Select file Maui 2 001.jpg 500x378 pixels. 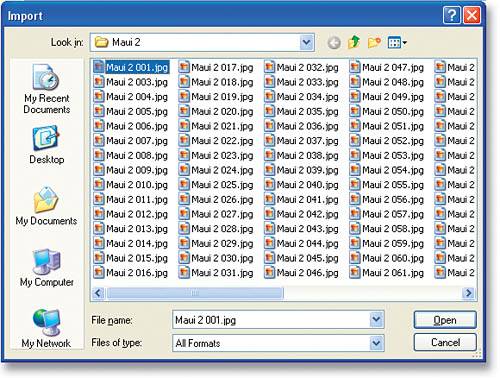131,68
